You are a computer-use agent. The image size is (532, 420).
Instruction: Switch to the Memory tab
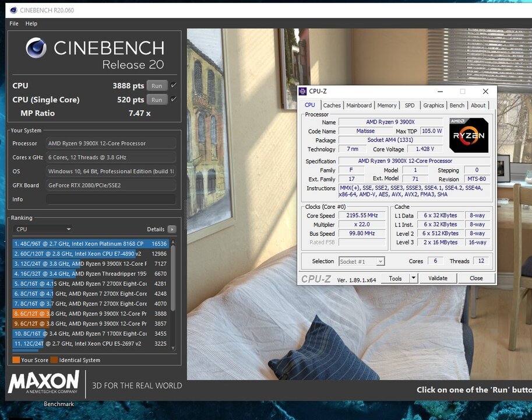[387, 105]
